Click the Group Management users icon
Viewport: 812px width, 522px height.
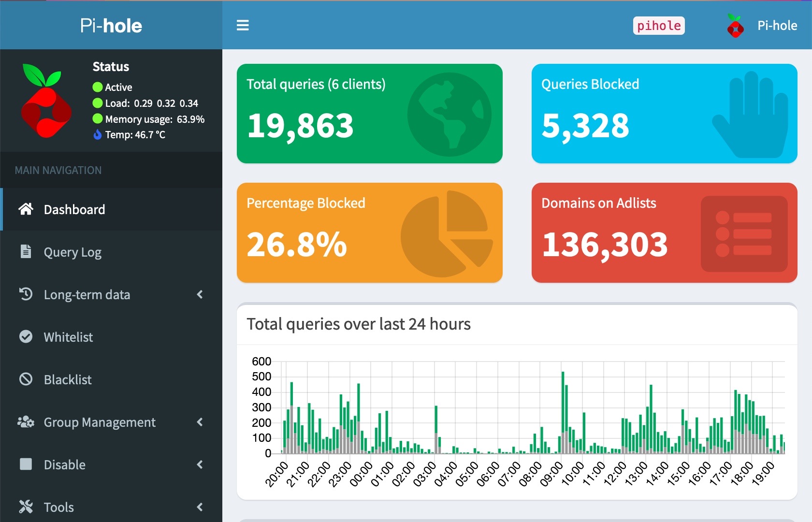26,422
